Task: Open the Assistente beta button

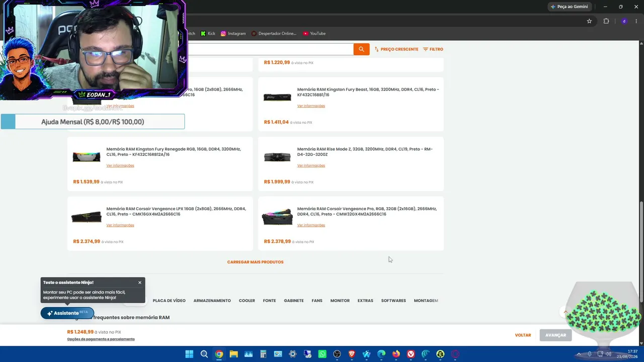Action: (x=67, y=313)
